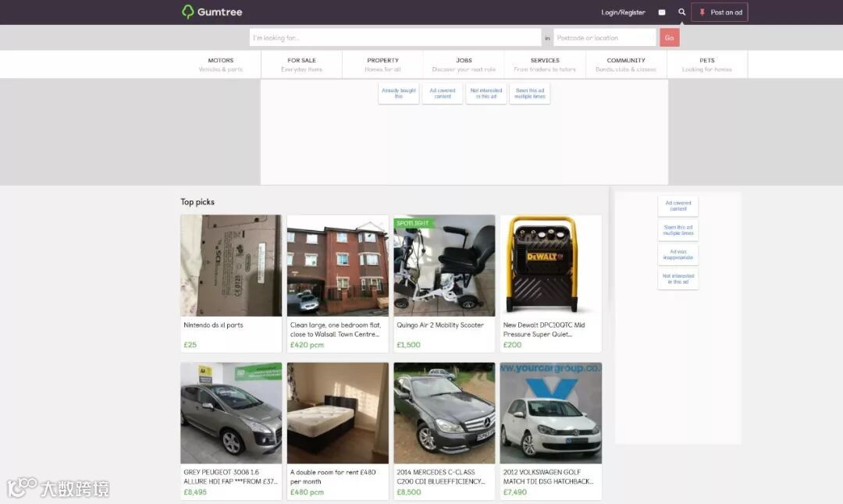Click 'A double room for rent £480' title
This screenshot has width=843, height=504.
click(x=333, y=477)
